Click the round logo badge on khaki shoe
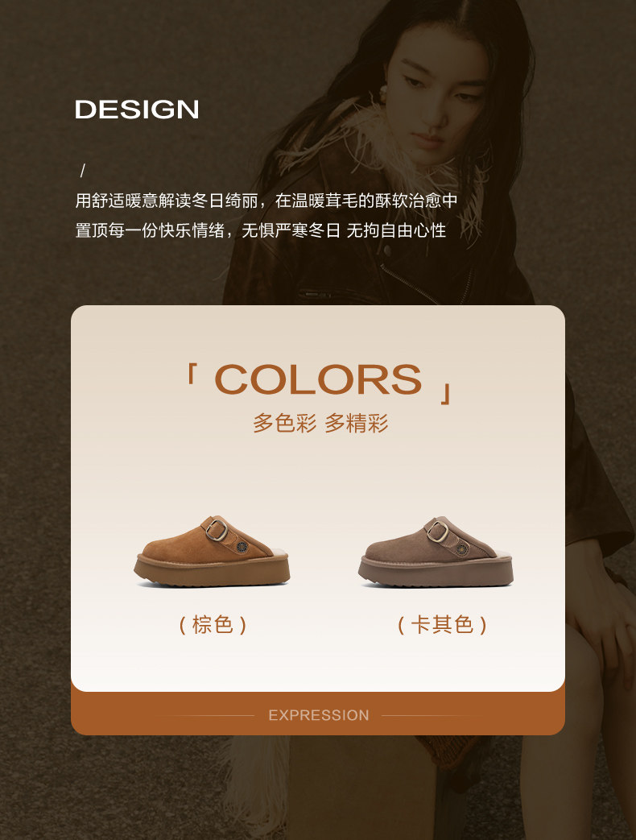The width and height of the screenshot is (636, 840). [462, 548]
